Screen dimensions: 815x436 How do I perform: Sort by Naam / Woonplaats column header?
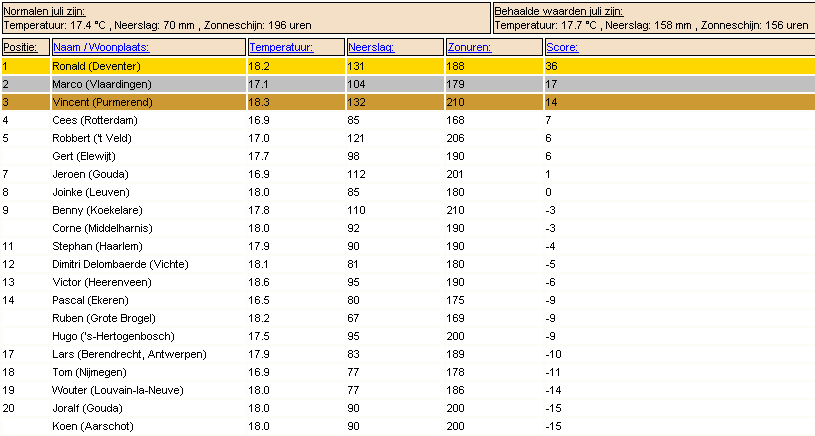pos(101,47)
